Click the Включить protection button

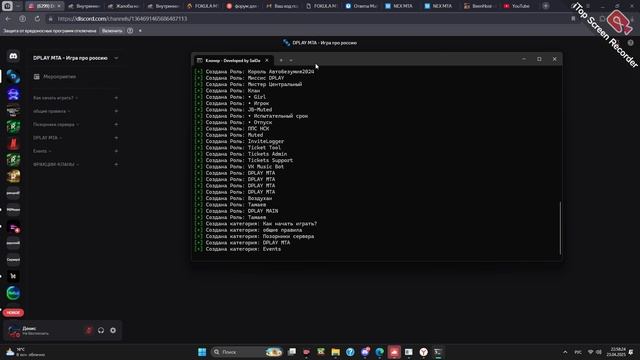pyautogui.click(x=112, y=31)
